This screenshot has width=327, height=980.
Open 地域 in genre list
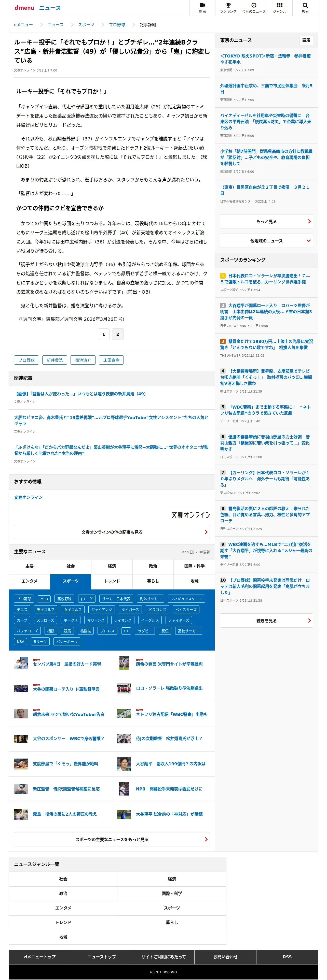click(x=63, y=937)
